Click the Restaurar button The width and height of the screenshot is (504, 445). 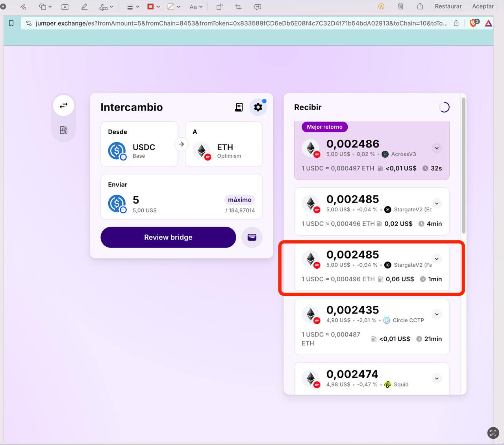(x=448, y=6)
